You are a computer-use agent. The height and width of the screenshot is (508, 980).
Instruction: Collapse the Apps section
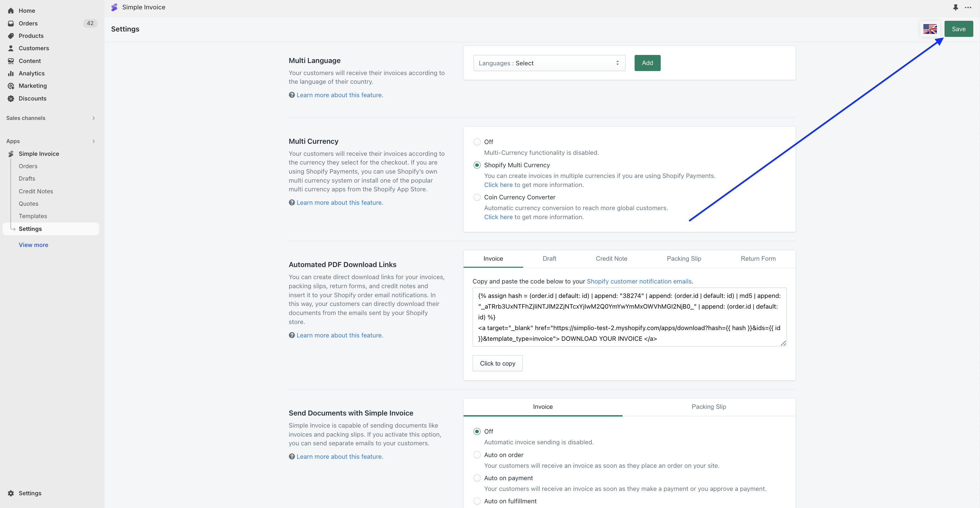coord(93,141)
